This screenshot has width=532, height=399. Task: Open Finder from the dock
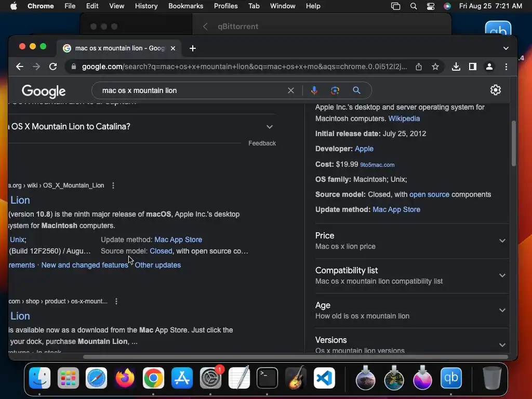click(39, 378)
